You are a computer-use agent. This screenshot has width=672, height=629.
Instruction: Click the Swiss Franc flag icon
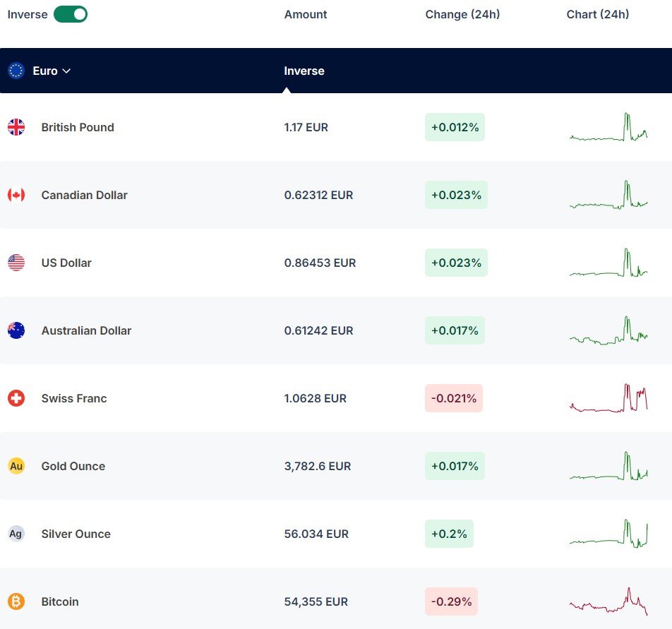(16, 398)
